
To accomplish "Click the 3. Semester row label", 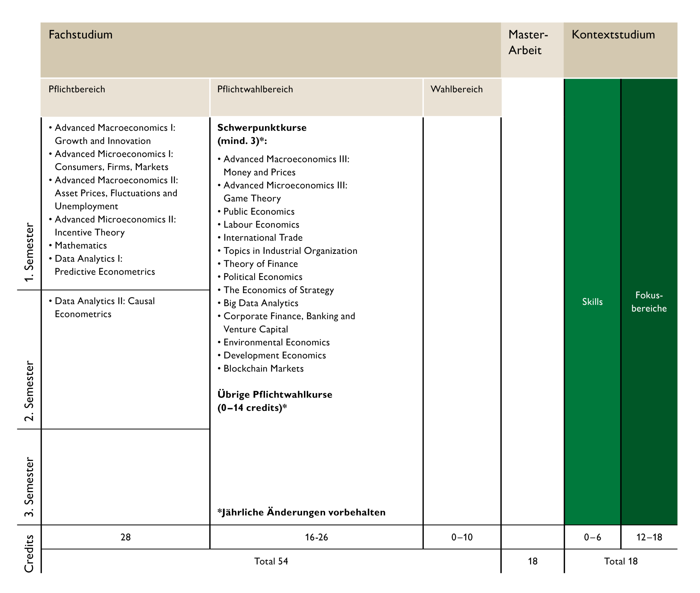I will point(29,487).
